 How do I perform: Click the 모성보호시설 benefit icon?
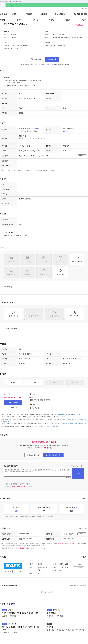click(x=44, y=272)
